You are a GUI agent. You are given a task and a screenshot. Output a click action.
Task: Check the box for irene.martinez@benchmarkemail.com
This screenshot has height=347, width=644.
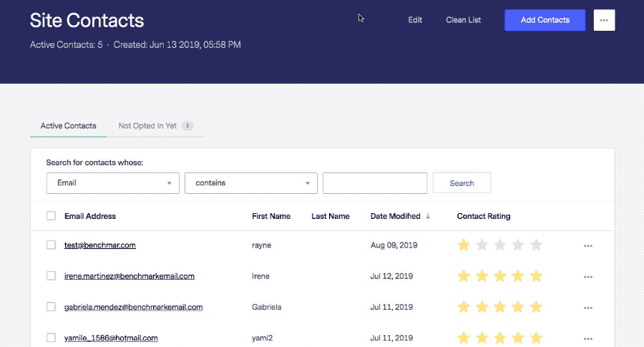(51, 275)
